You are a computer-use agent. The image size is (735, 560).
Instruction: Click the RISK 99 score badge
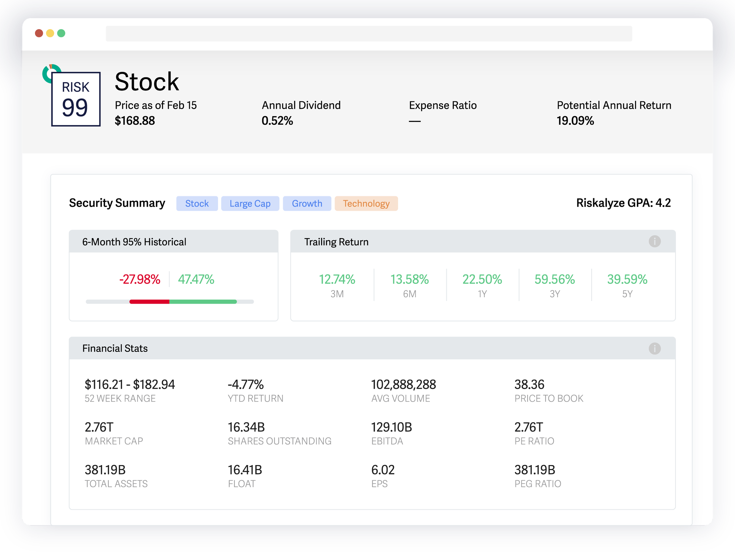pos(76,99)
